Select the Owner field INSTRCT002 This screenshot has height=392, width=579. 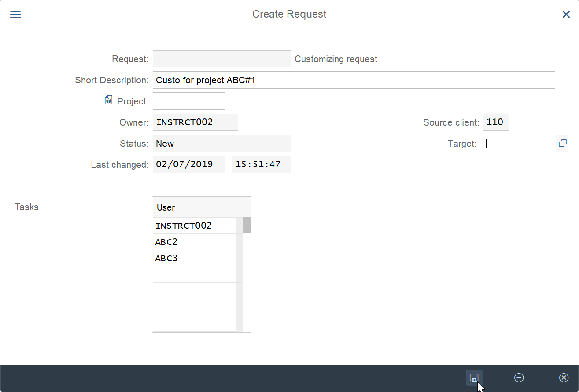(195, 122)
